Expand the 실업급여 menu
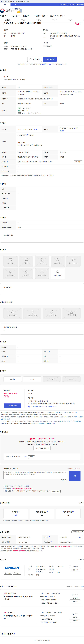This screenshot has width=84, height=644. [27, 16]
